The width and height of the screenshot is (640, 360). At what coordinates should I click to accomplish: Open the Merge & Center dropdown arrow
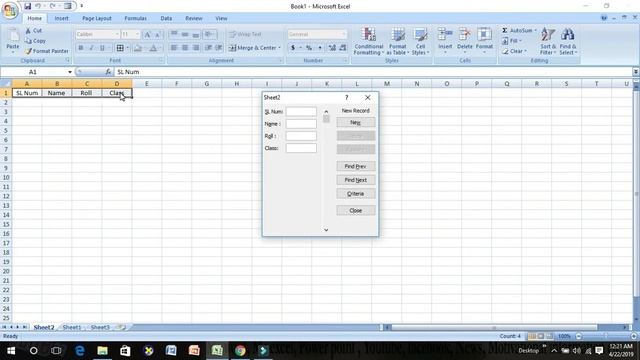coord(280,48)
